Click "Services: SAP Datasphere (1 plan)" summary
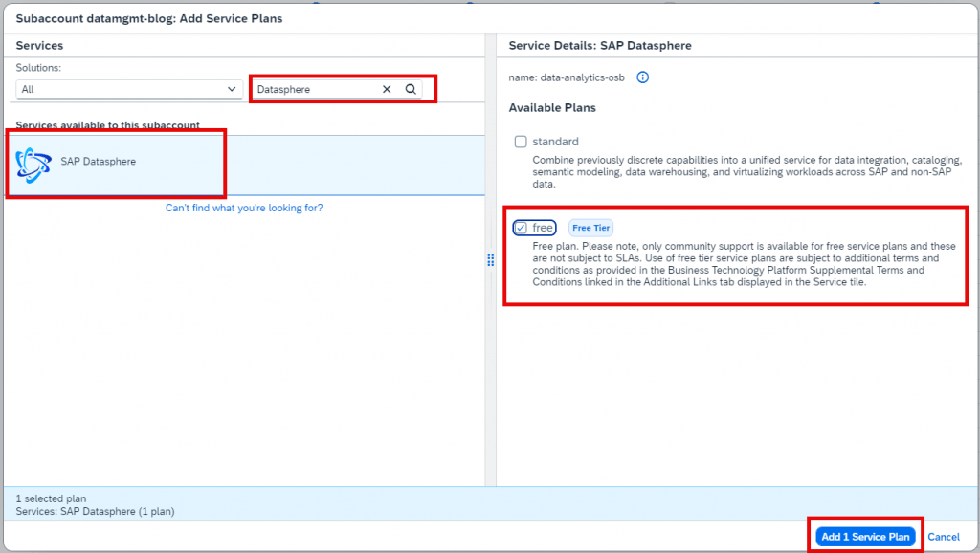Image resolution: width=980 pixels, height=553 pixels. (x=95, y=511)
